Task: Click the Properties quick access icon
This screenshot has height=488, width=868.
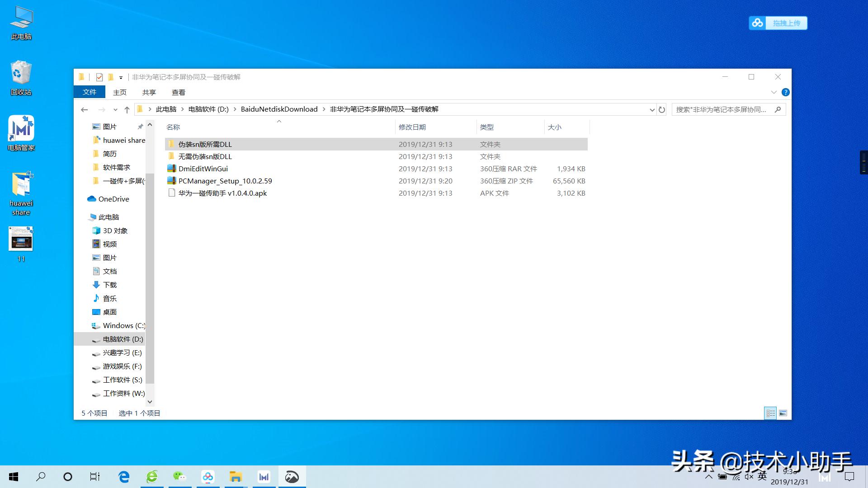Action: tap(99, 77)
